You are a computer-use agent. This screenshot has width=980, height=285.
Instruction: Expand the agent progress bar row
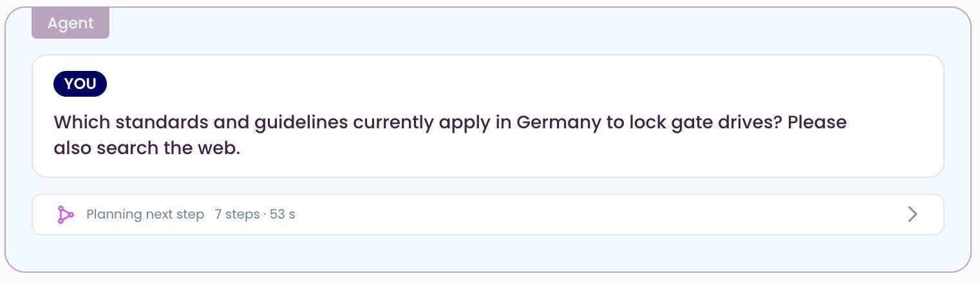coord(488,215)
